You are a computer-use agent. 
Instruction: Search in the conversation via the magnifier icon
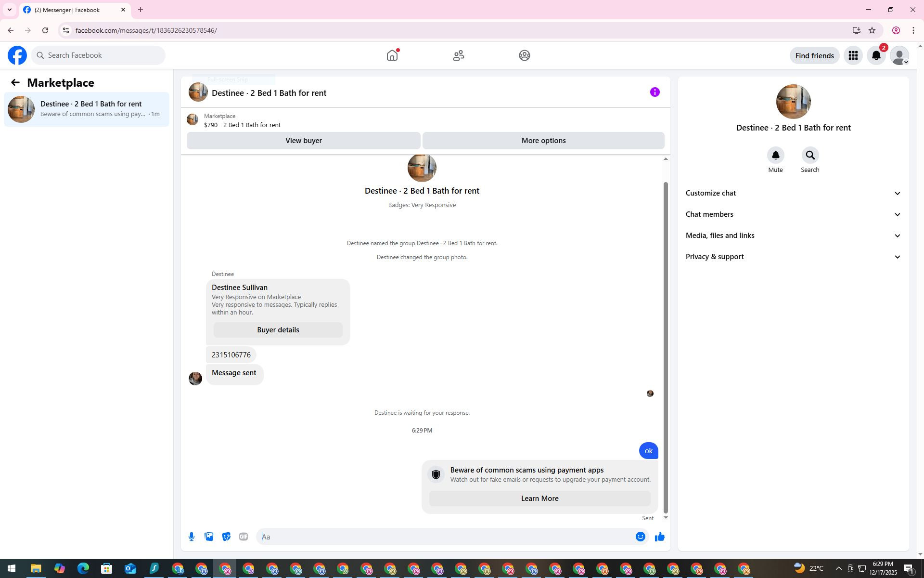point(810,156)
